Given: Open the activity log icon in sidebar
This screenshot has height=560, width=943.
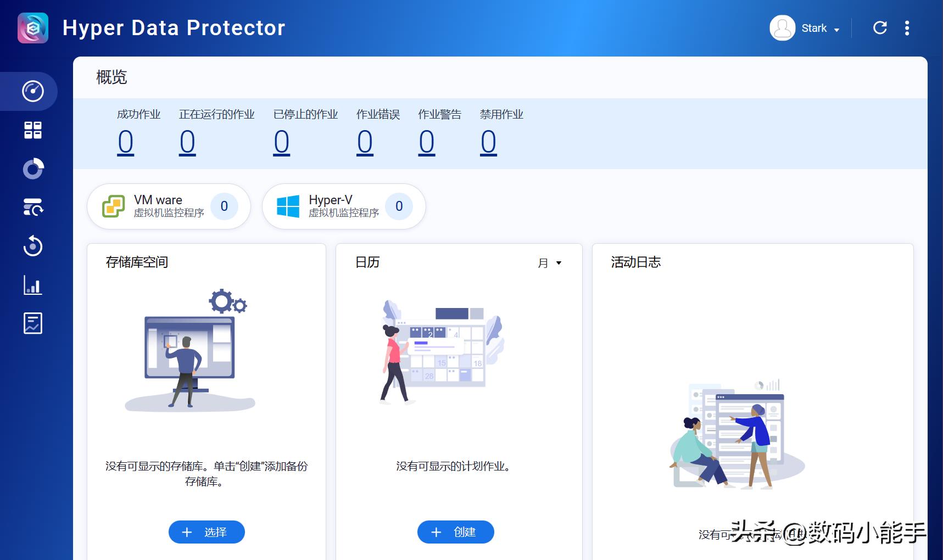Looking at the screenshot, I should click(x=33, y=323).
